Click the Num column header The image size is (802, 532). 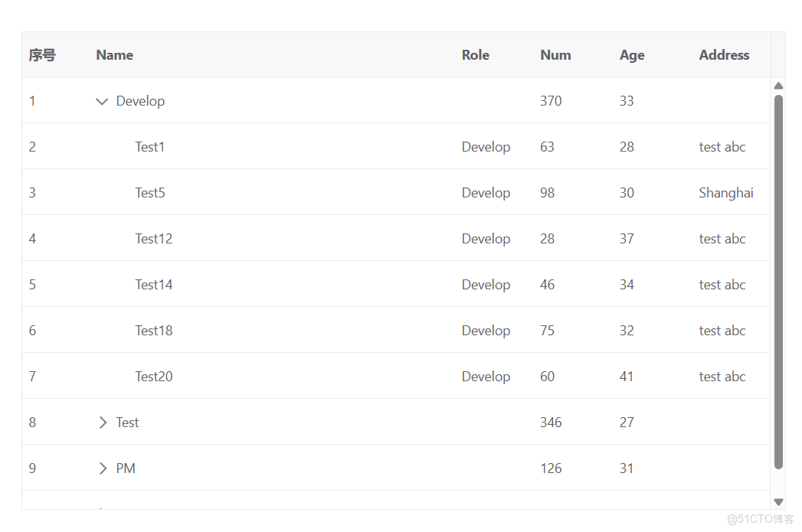tap(555, 55)
